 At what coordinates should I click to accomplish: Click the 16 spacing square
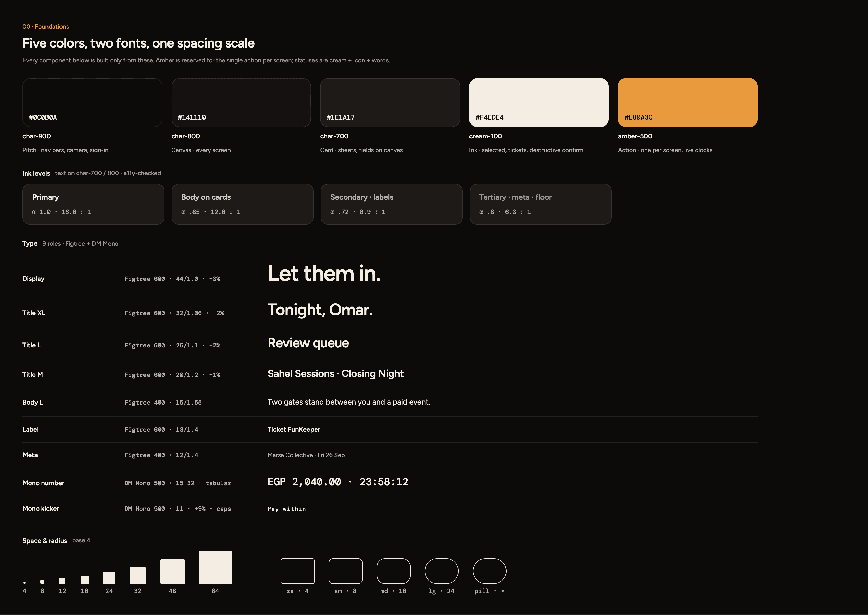[x=85, y=580]
